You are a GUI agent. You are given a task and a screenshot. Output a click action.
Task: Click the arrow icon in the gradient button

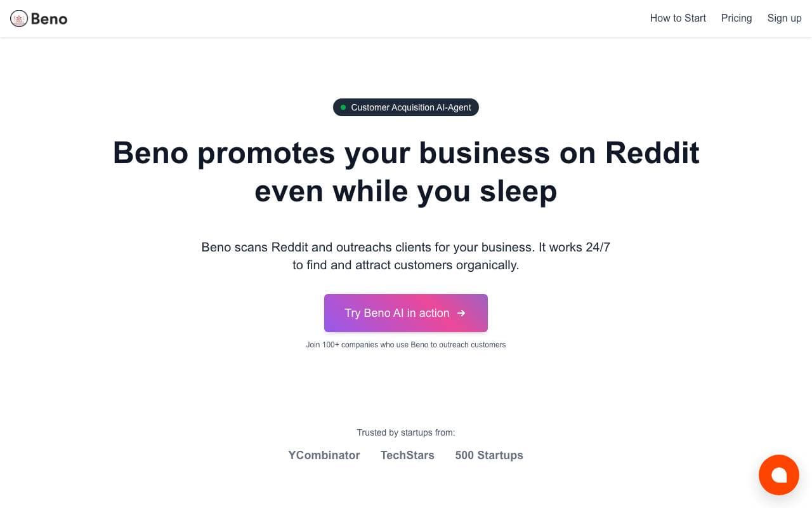click(x=461, y=313)
